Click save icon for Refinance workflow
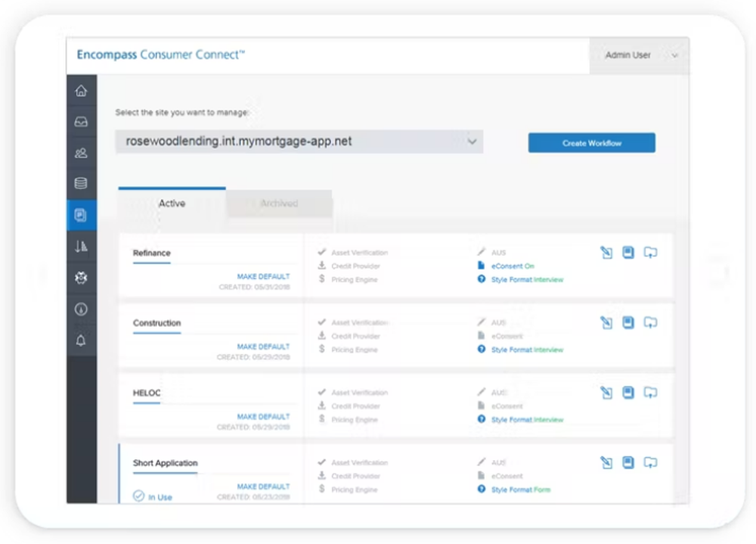The image size is (756, 544). pyautogui.click(x=627, y=253)
